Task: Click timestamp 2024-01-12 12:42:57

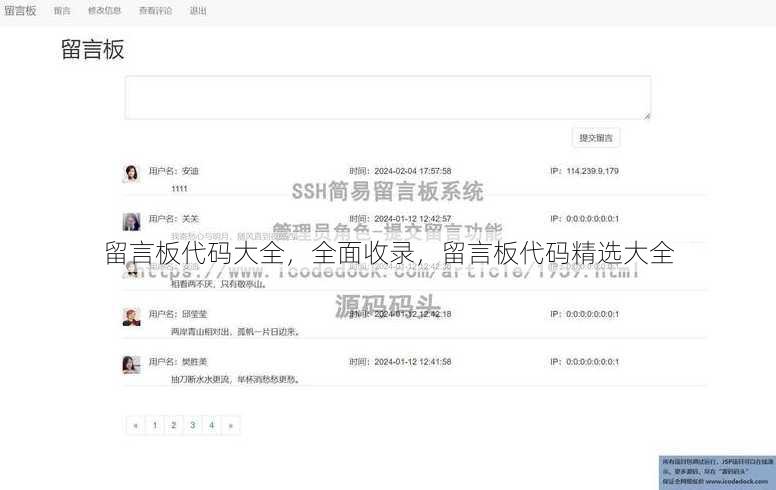Action: [413, 219]
